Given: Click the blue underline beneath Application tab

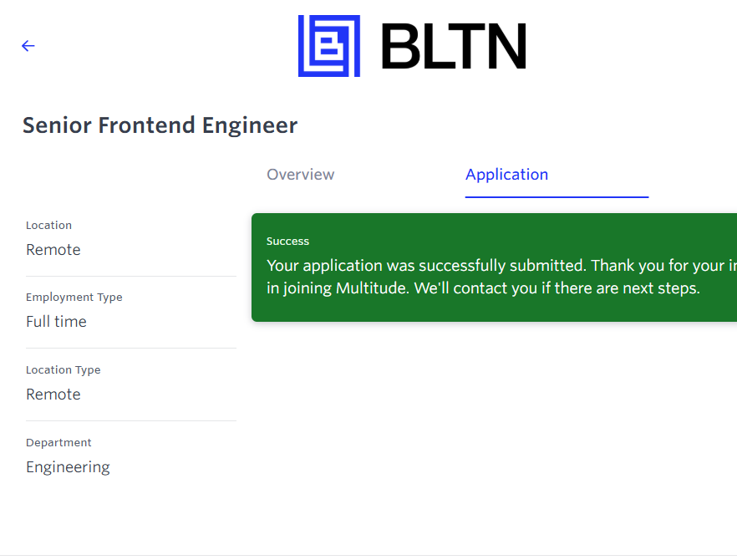Looking at the screenshot, I should 557,197.
